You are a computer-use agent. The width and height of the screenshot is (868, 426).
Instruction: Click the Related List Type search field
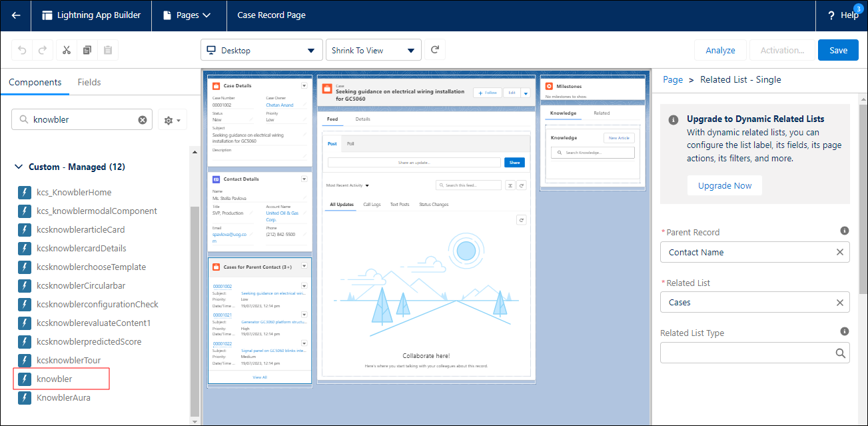tap(755, 353)
